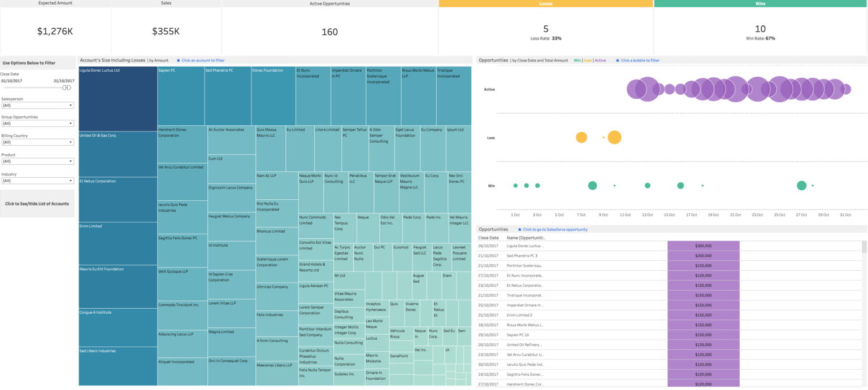Click the large orange Loss bubble
Viewport: 868px width, 390px height.
click(614, 137)
